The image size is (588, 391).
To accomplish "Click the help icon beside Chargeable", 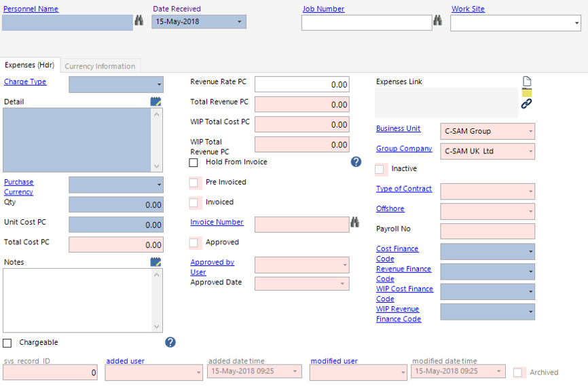I will point(170,342).
